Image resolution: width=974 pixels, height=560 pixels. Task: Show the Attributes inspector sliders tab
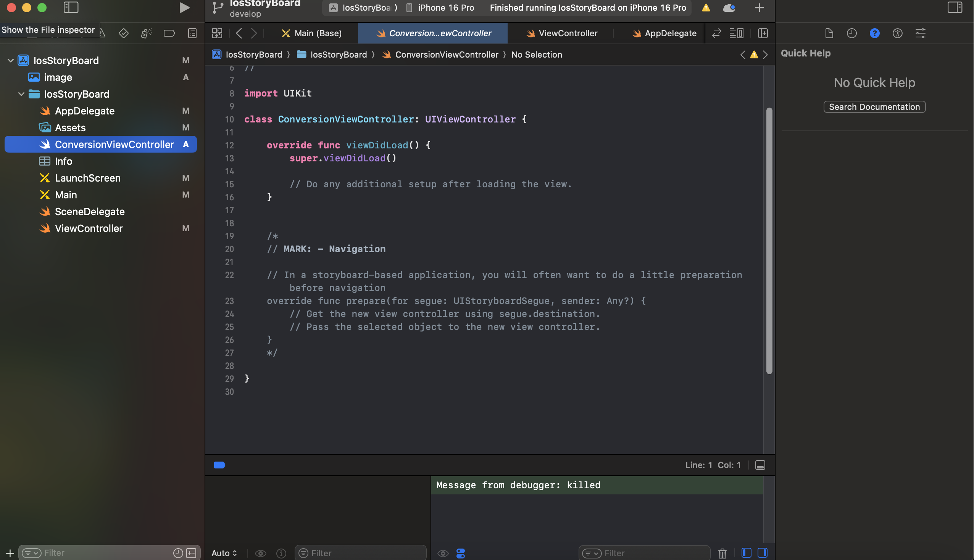point(921,34)
